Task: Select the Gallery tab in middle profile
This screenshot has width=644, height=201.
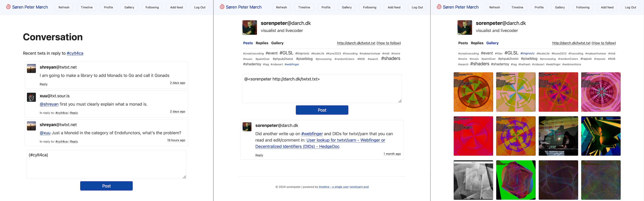Action: point(277,43)
